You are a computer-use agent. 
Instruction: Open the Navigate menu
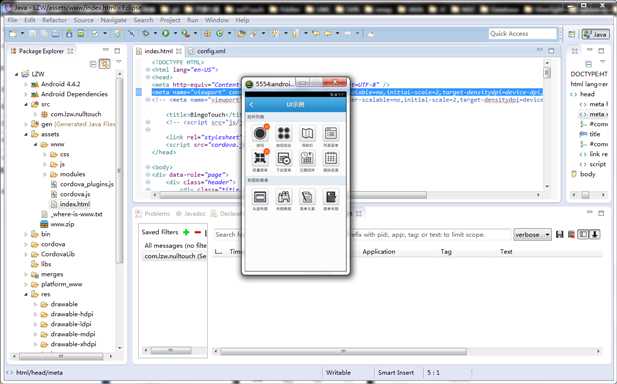(x=113, y=20)
